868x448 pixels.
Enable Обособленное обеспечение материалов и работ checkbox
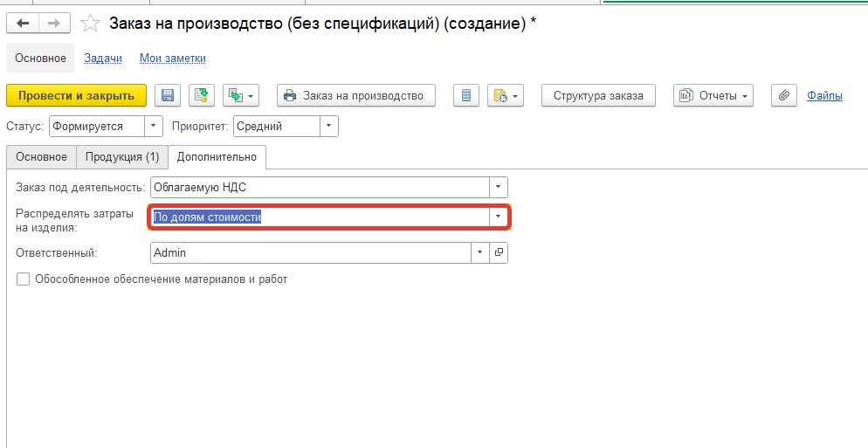24,279
